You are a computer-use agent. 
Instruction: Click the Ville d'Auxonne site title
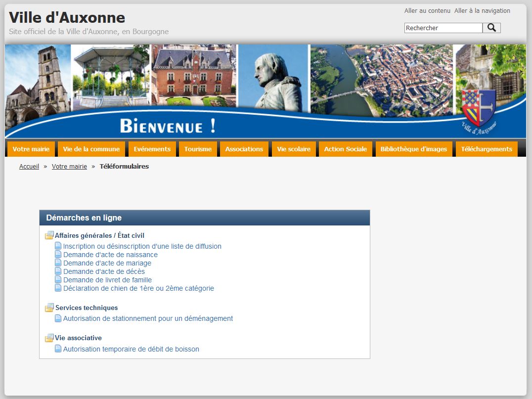click(67, 18)
